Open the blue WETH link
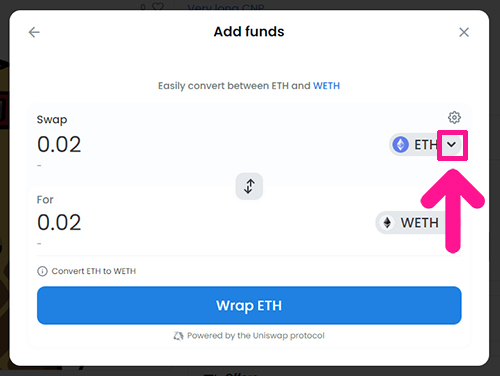Viewport: 500px width, 376px height. (326, 86)
